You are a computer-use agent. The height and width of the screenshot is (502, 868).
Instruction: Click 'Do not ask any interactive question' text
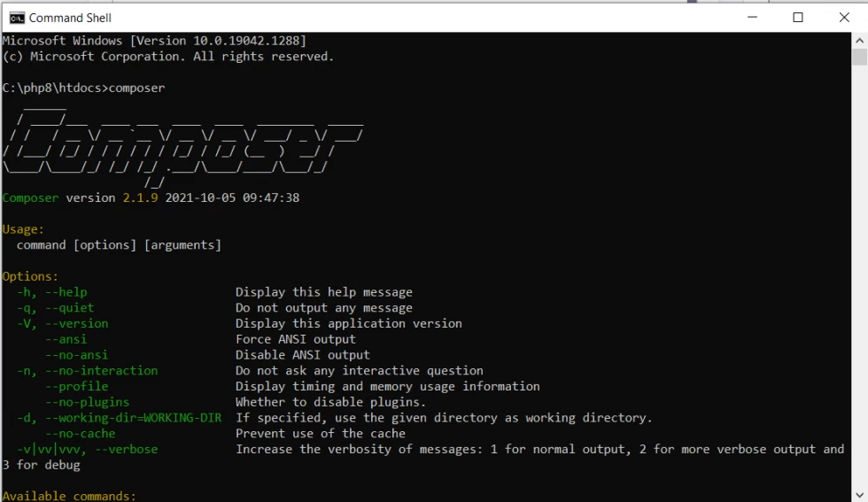click(360, 370)
